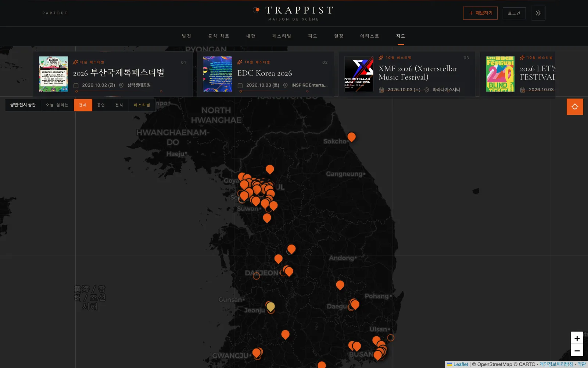Open the 공식 차트 menu

point(219,36)
